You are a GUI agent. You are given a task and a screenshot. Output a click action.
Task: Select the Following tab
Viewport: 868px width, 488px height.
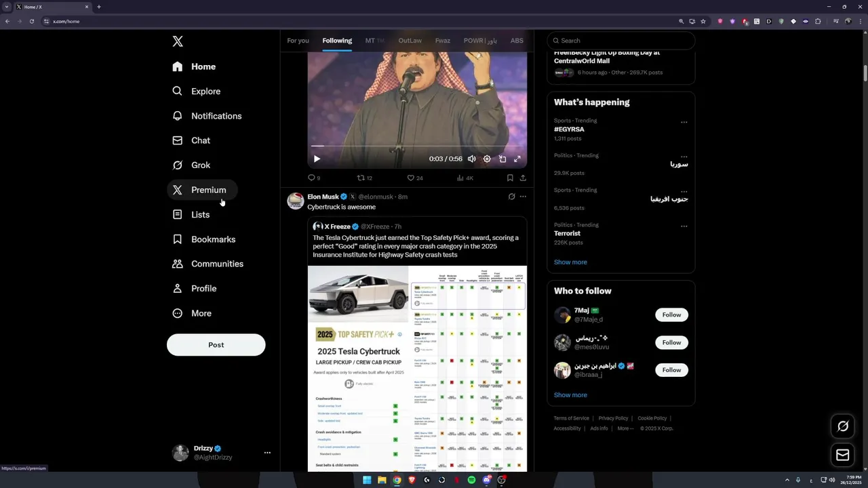(337, 41)
